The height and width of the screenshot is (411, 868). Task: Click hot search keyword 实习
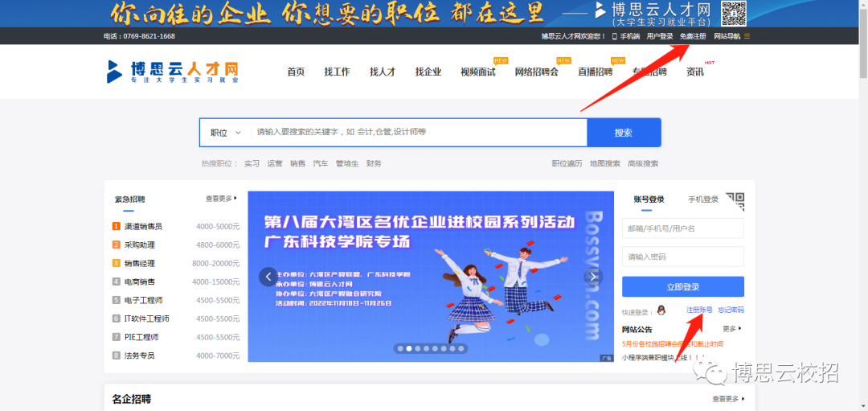[252, 163]
